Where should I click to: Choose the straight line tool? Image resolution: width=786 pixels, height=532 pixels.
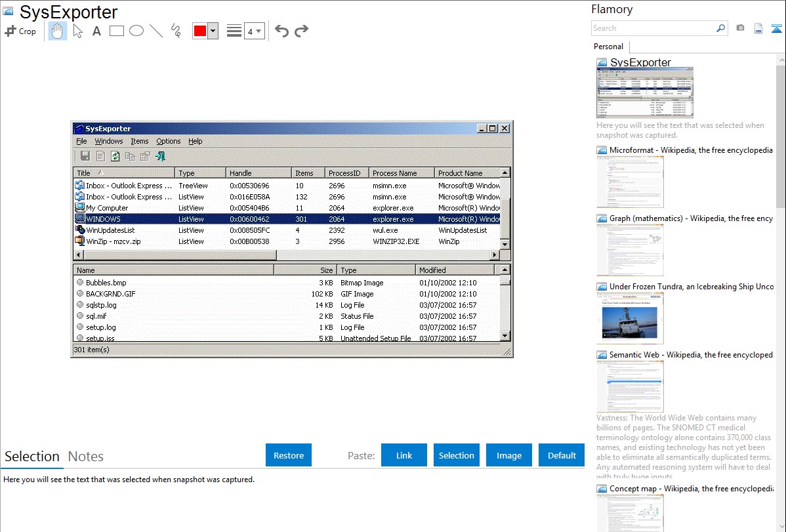click(x=156, y=31)
